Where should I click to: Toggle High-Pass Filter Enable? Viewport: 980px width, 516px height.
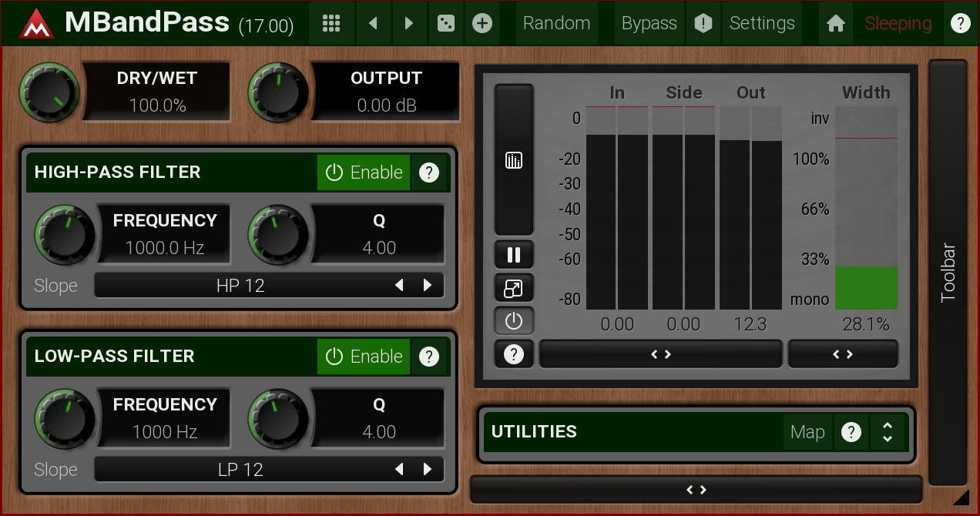364,173
